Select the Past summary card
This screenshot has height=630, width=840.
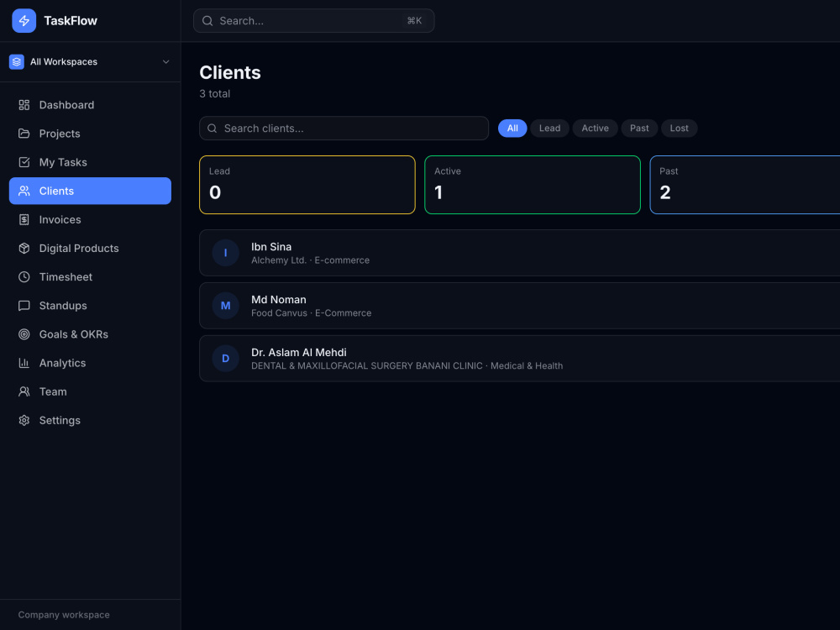[x=745, y=185]
